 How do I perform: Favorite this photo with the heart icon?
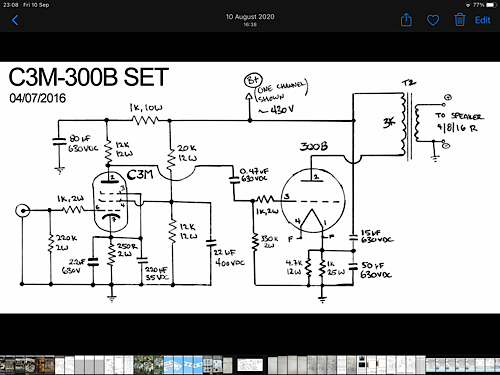coord(433,20)
